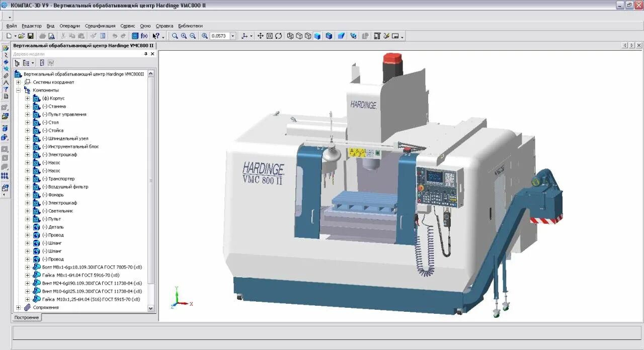Open the Библиотеки menu

coord(191,26)
